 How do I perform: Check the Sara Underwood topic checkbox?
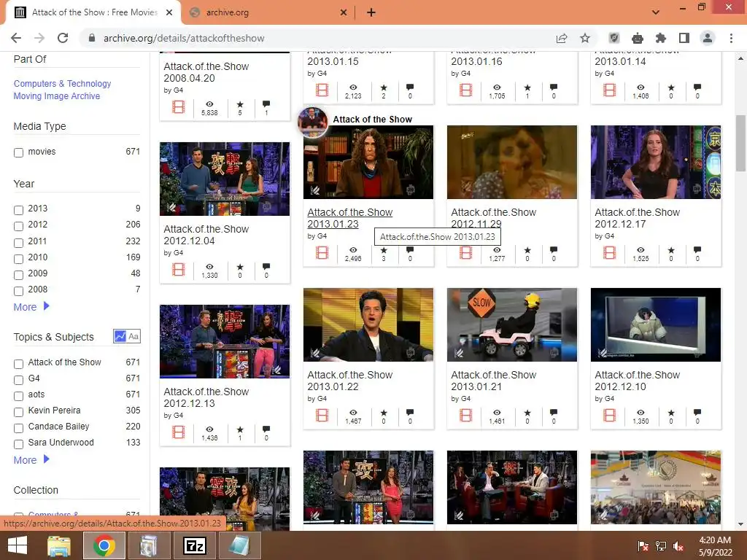(18, 444)
